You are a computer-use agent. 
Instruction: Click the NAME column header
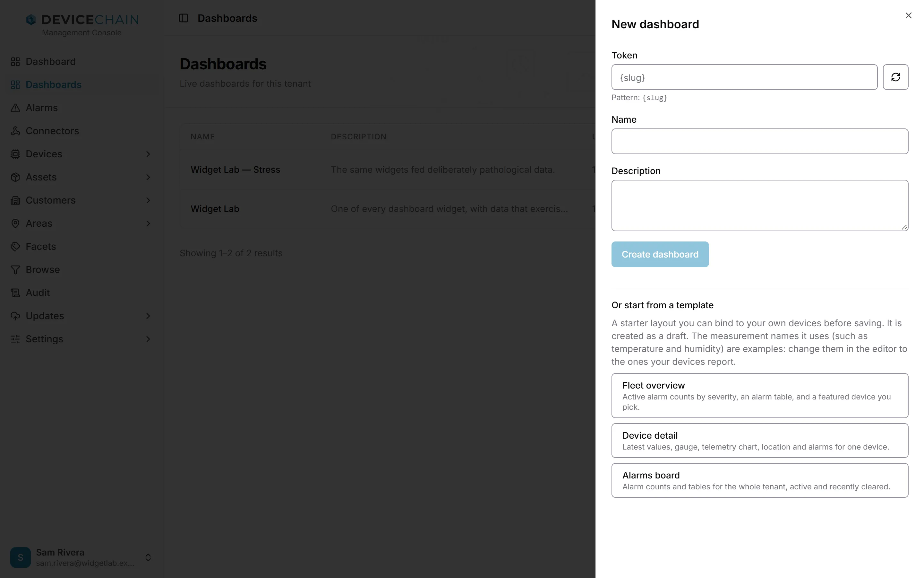click(203, 137)
